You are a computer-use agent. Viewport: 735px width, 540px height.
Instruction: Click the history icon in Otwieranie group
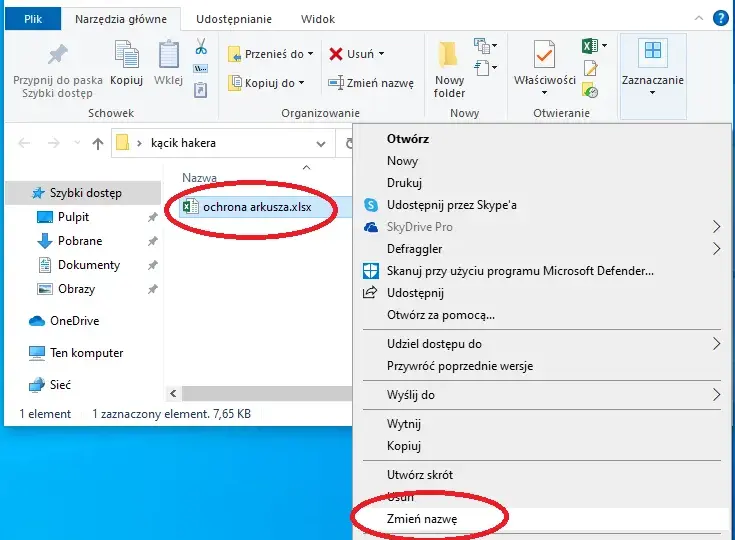point(590,90)
